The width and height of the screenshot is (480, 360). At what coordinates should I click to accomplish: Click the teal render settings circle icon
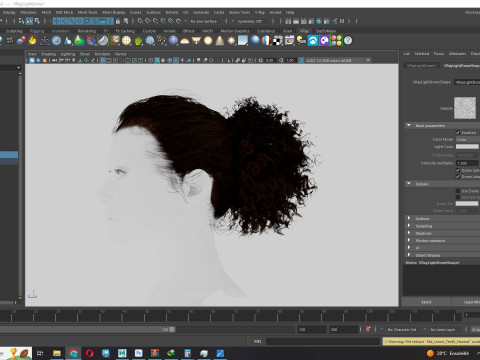click(319, 21)
